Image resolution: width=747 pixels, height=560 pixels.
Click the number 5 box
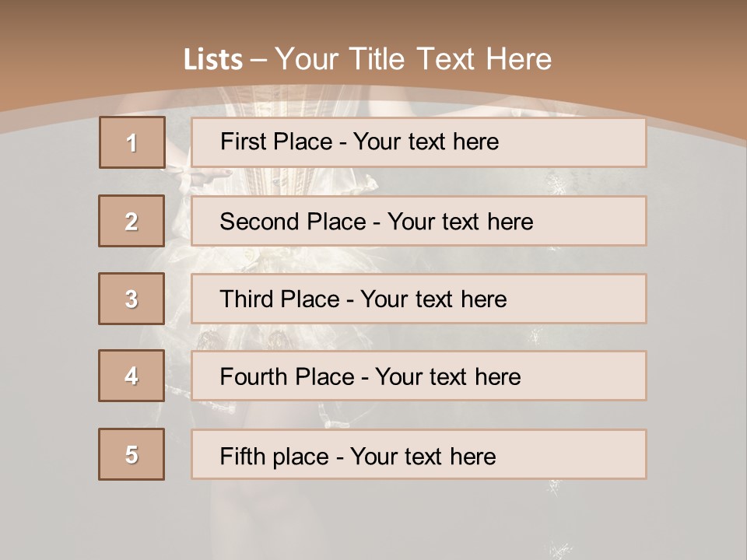click(132, 454)
